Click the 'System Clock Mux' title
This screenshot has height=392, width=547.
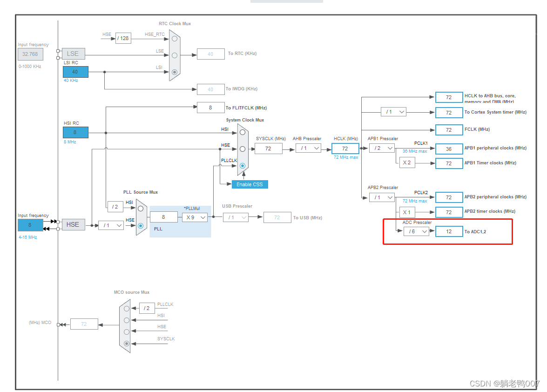245,120
